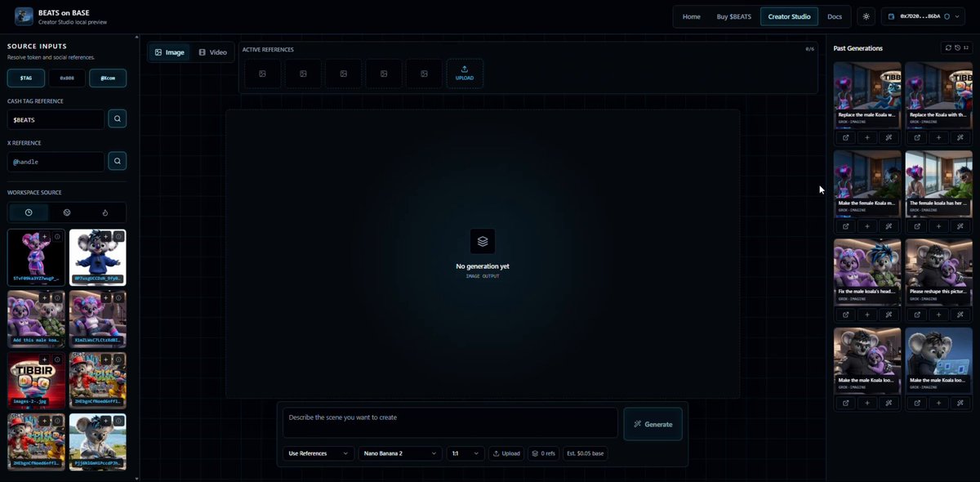980x482 pixels.
Task: Show info for the X1mZLWsC7LCtzXdBI thumbnail
Action: click(x=118, y=297)
